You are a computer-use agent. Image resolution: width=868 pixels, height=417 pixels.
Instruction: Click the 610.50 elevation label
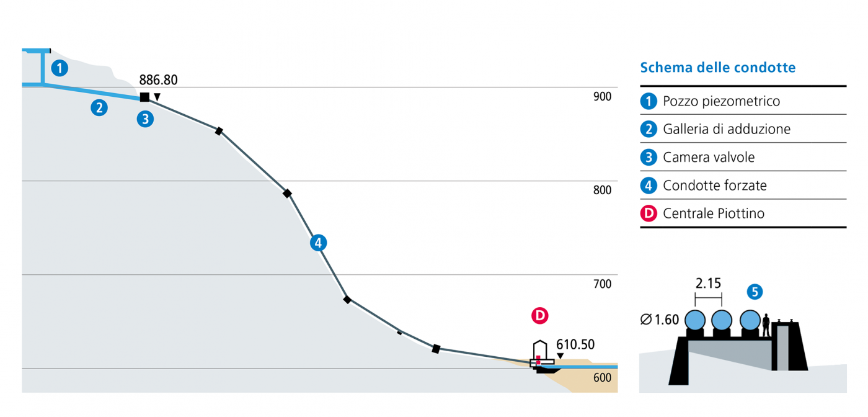[575, 344]
